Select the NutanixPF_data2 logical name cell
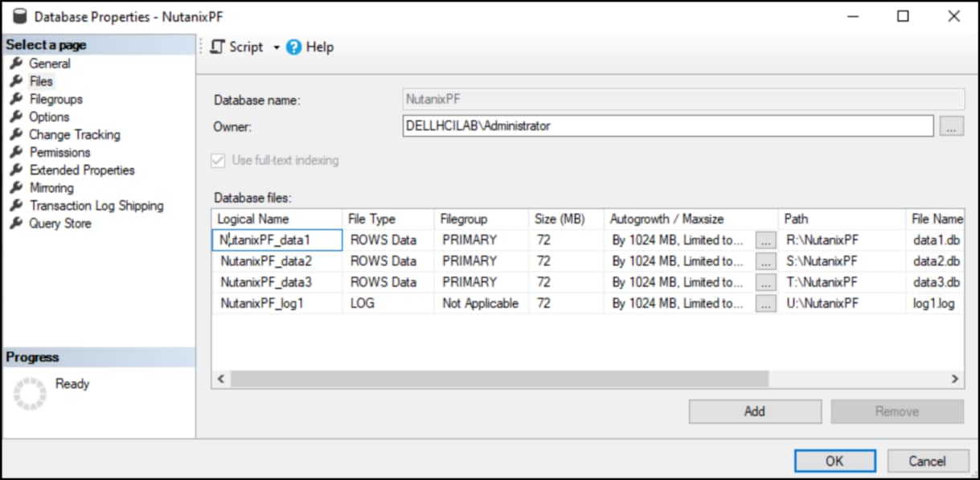This screenshot has width=980, height=480. 277,261
